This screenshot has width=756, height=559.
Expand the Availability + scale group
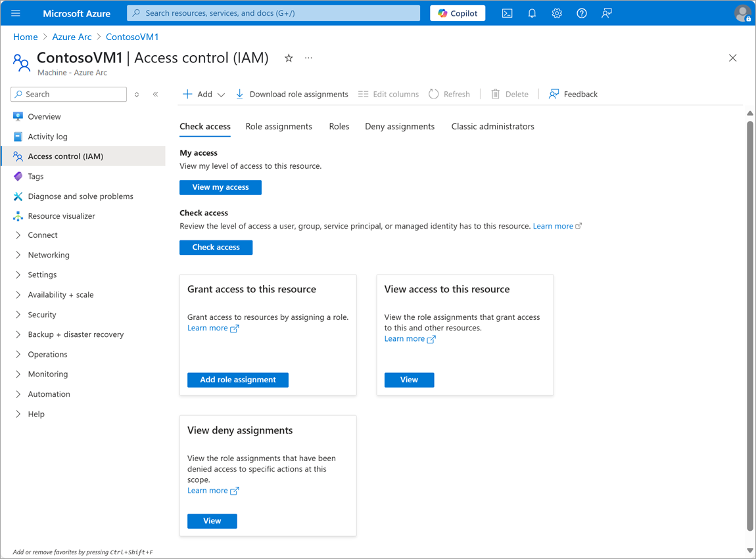point(18,294)
